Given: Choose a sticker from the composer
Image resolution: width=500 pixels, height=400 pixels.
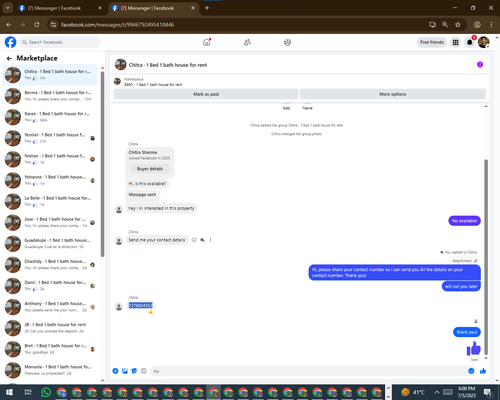Looking at the screenshot, I should click(x=134, y=371).
